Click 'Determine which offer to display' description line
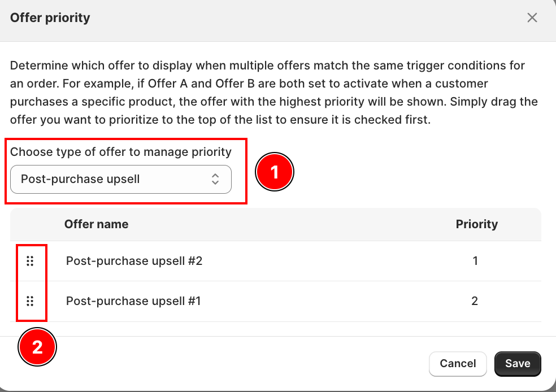Image resolution: width=556 pixels, height=392 pixels. 267,66
